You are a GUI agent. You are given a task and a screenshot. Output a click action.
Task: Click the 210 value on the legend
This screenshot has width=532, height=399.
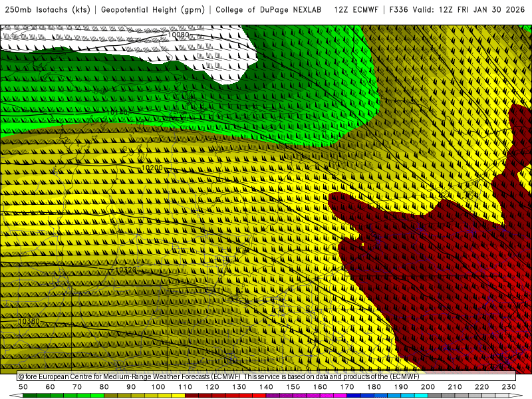pos(455,387)
